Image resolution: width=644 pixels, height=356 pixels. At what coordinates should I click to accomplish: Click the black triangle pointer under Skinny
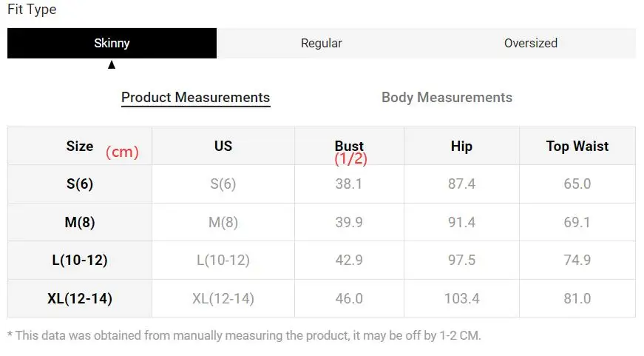click(x=112, y=65)
